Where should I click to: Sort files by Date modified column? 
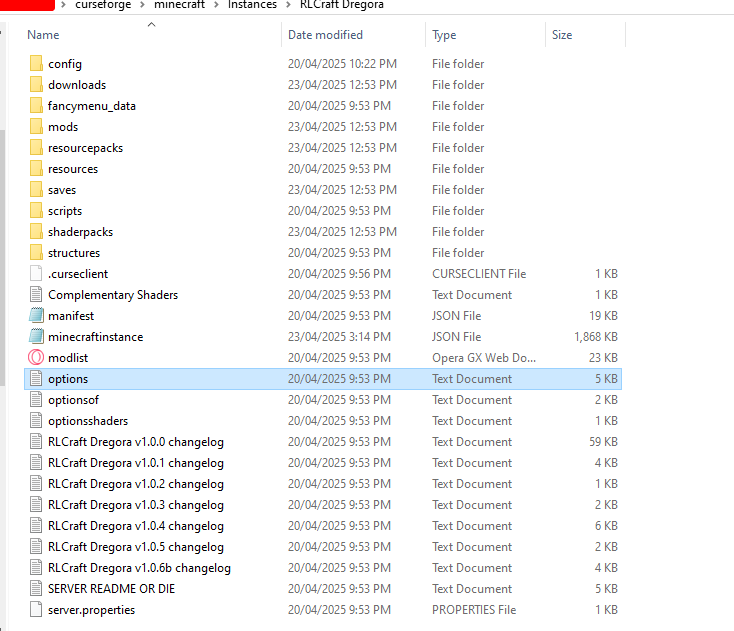[325, 35]
